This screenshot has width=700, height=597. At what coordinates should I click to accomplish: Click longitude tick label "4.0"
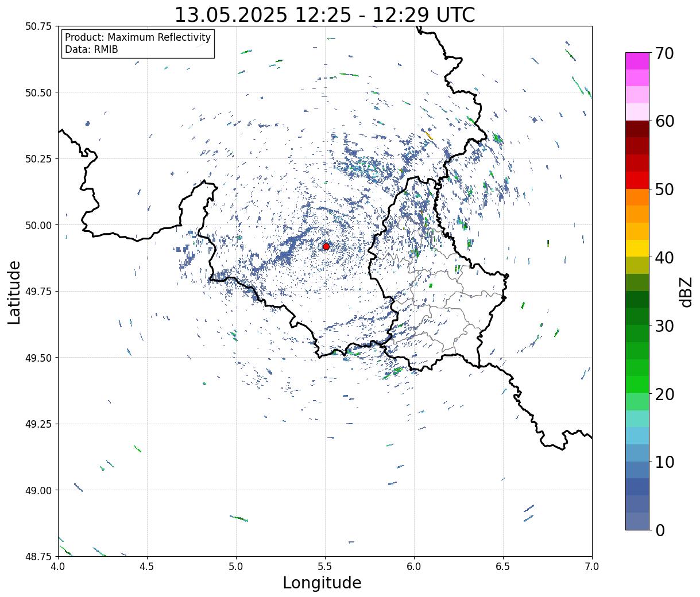(58, 567)
